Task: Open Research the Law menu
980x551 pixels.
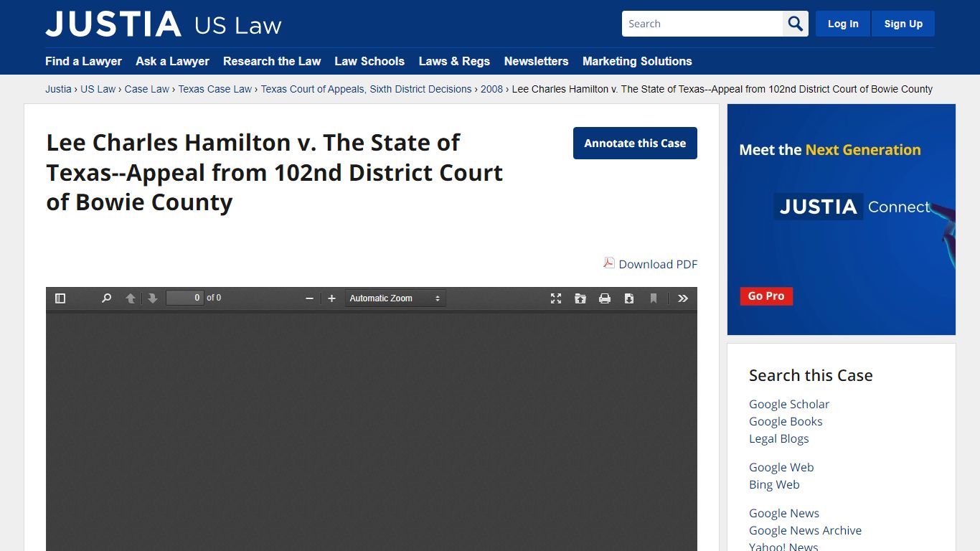Action: click(272, 61)
